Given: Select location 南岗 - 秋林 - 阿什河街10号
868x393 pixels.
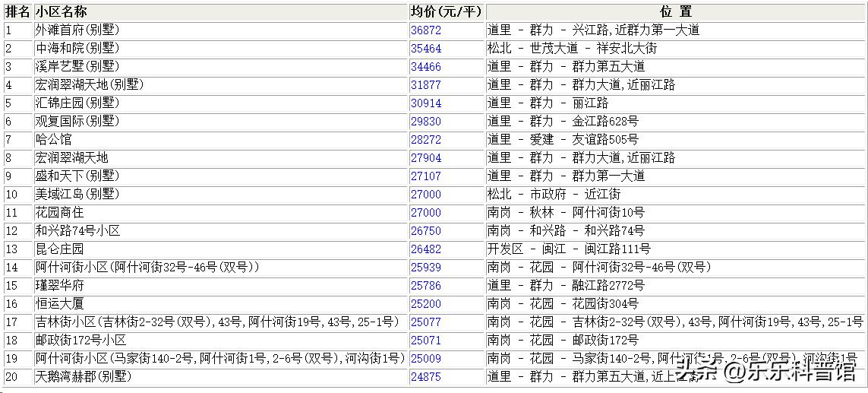Looking at the screenshot, I should (675, 213).
